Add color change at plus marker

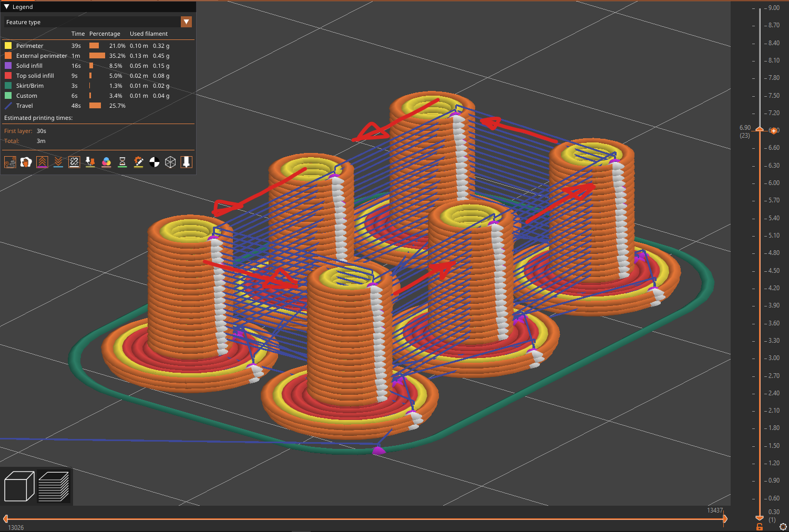pyautogui.click(x=773, y=130)
